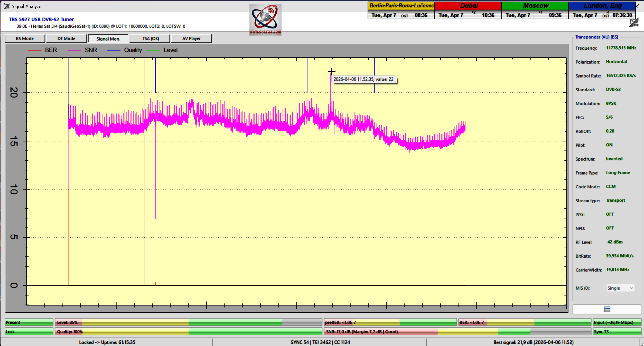Image resolution: width=644 pixels, height=346 pixels.
Task: Click the SNR 17,0 dB meter bar
Action: 457,332
